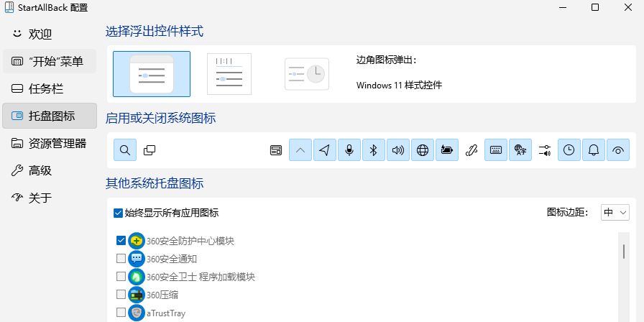Click the 360安全通知 label text

[x=172, y=259]
